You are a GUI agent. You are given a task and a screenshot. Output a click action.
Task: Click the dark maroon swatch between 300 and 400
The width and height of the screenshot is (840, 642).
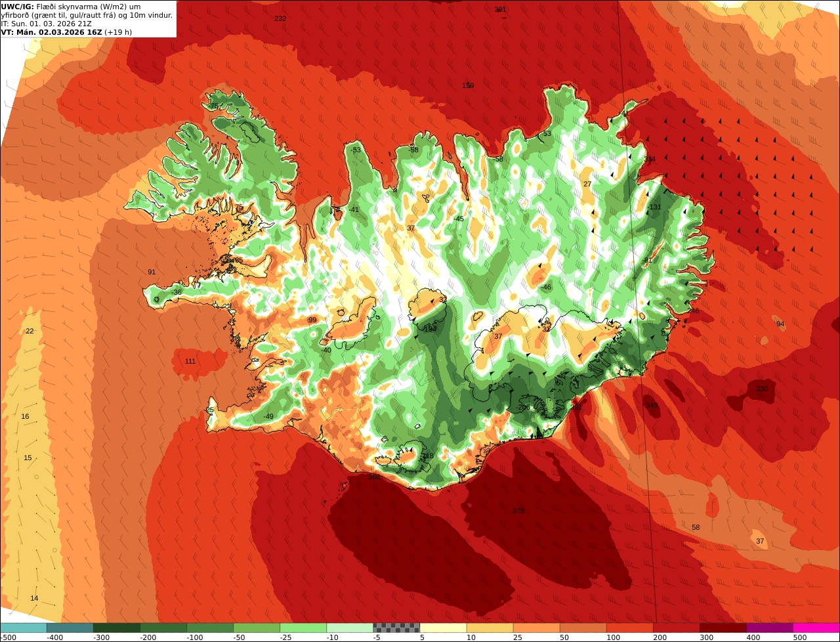723,628
